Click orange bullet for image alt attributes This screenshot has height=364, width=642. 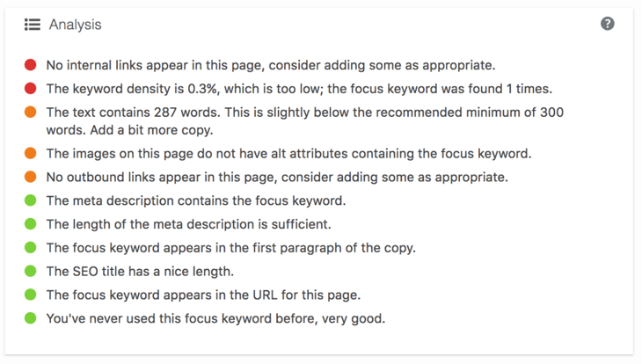click(31, 154)
